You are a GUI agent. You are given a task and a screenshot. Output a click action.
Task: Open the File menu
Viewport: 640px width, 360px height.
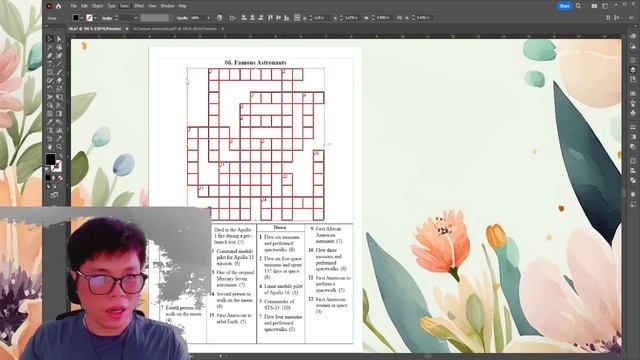pos(73,6)
